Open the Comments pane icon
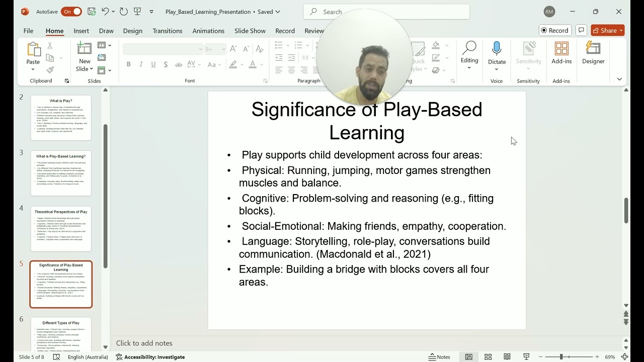The width and height of the screenshot is (644, 362). (x=581, y=30)
